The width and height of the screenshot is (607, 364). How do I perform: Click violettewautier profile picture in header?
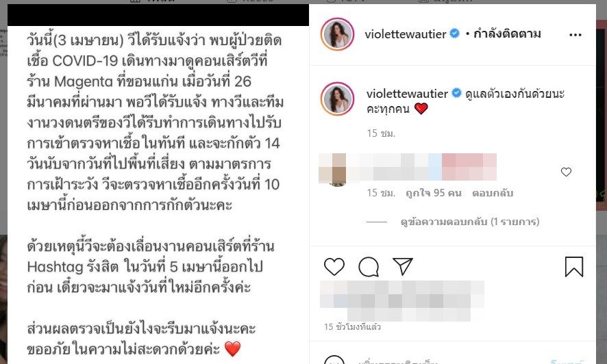[337, 34]
